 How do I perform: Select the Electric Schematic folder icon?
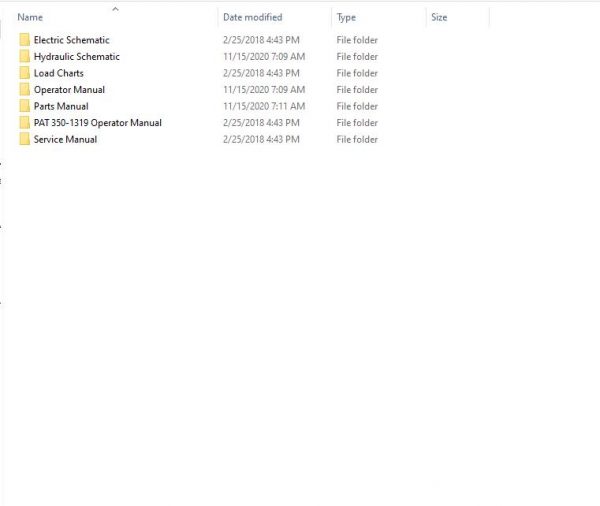tap(24, 40)
